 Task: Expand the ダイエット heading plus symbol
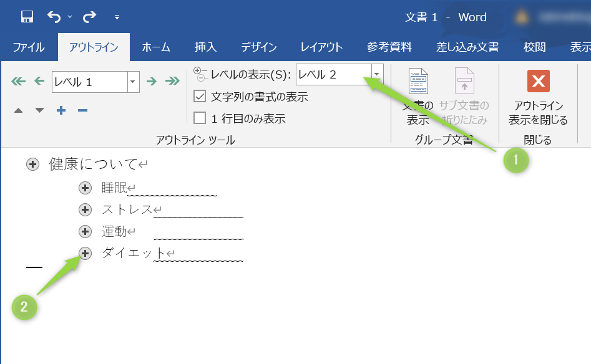[x=85, y=253]
